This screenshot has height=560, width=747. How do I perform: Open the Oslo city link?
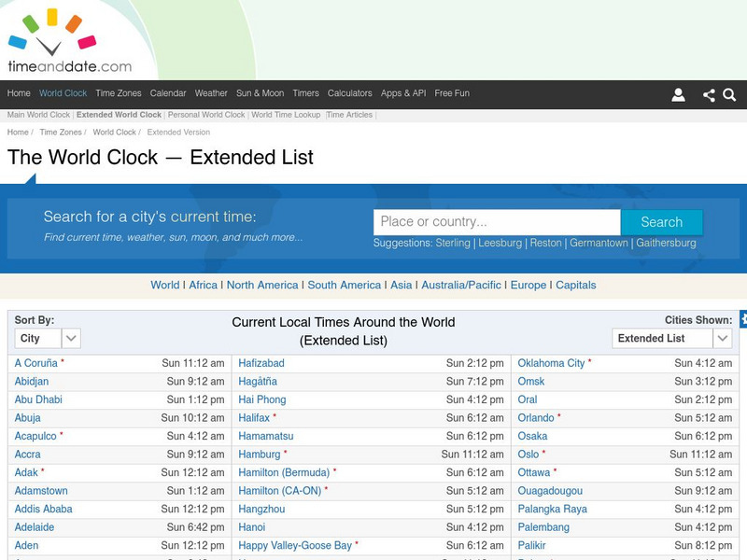(529, 455)
